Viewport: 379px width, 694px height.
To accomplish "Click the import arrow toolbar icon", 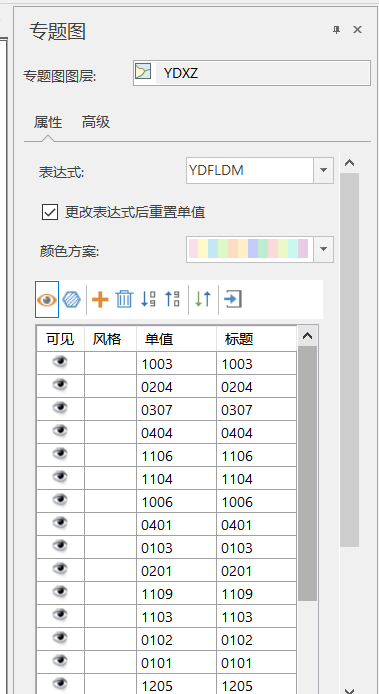I will coord(233,300).
